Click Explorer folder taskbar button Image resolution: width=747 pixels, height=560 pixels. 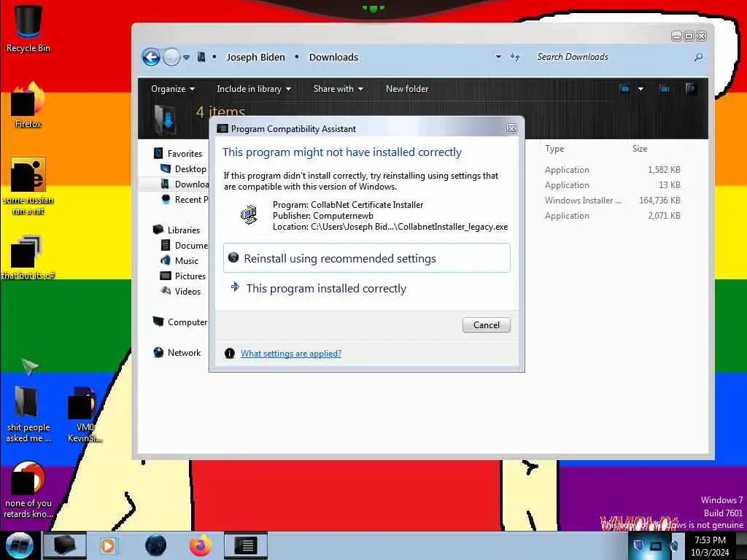tap(64, 545)
